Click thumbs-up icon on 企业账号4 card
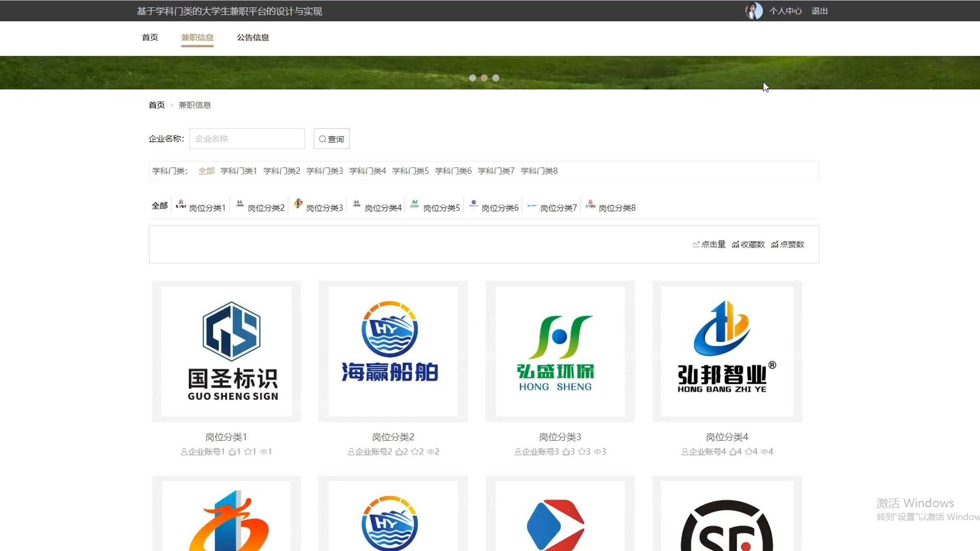Image resolution: width=980 pixels, height=551 pixels. coord(733,452)
